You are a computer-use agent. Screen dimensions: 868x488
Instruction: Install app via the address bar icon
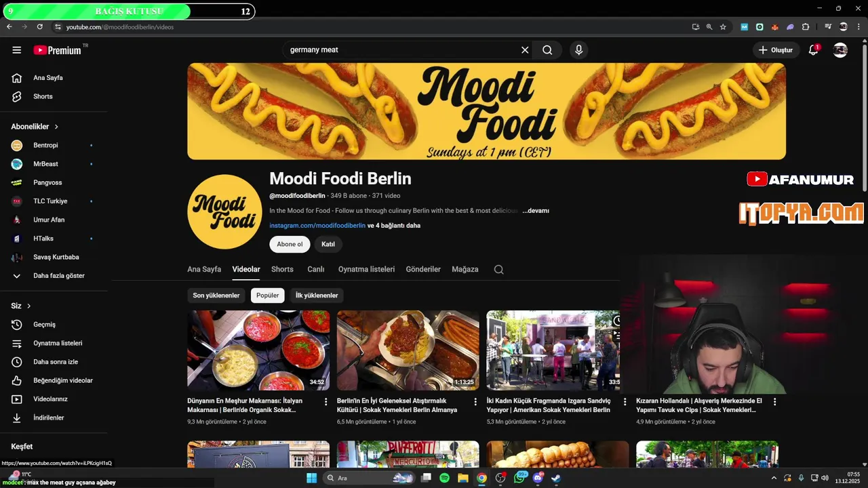tap(696, 27)
